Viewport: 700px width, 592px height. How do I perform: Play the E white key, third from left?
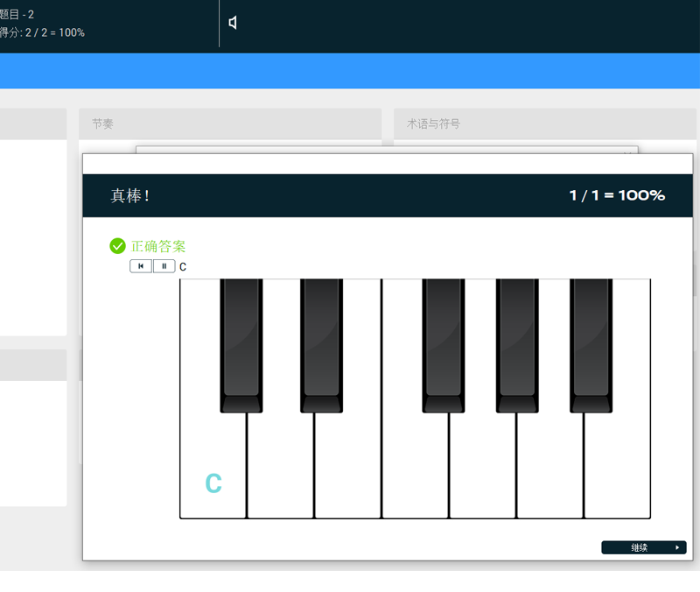tap(347, 465)
